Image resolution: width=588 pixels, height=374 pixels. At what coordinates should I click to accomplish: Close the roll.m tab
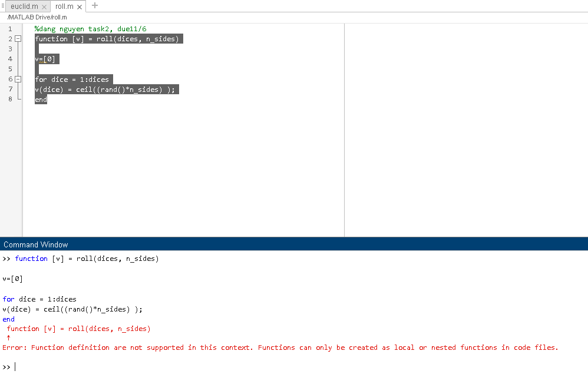point(79,6)
